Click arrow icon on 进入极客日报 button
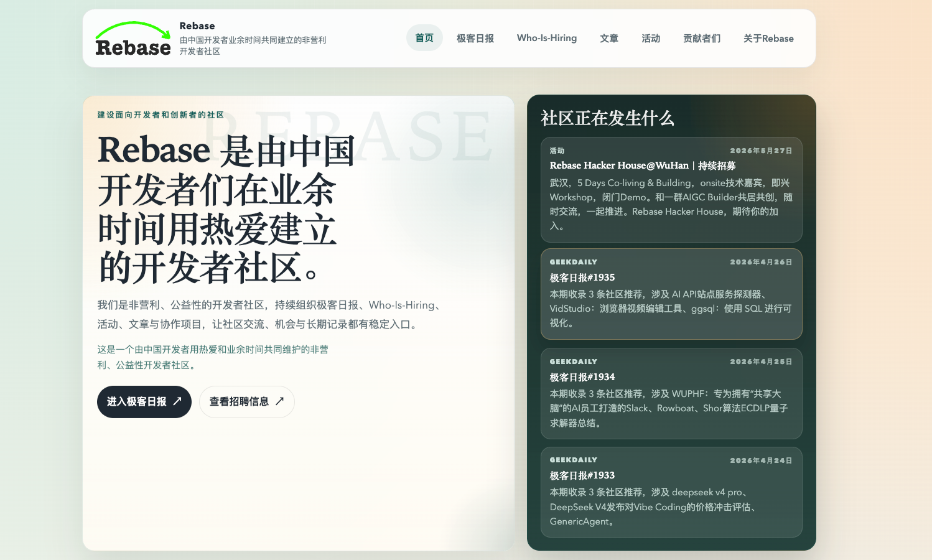The image size is (932, 560). [177, 401]
